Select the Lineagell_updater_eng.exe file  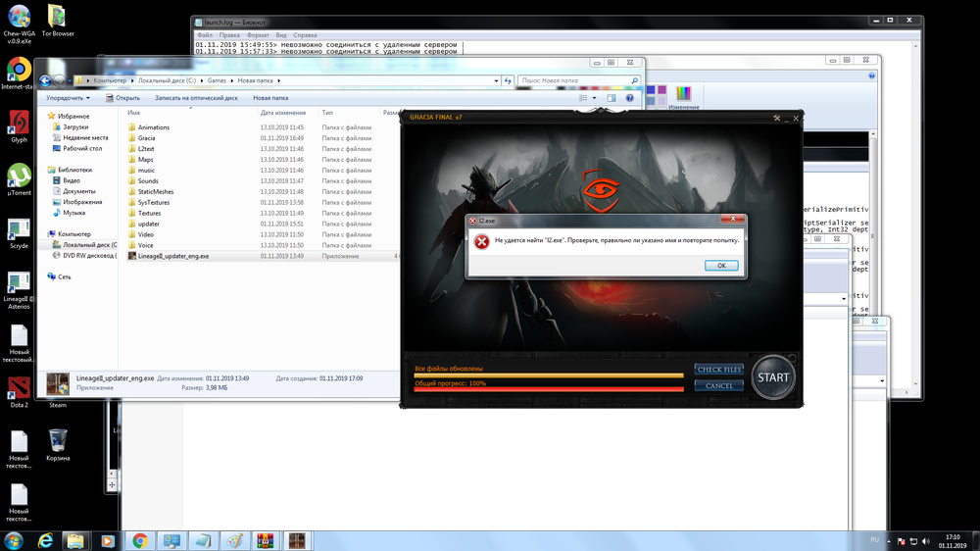(173, 256)
